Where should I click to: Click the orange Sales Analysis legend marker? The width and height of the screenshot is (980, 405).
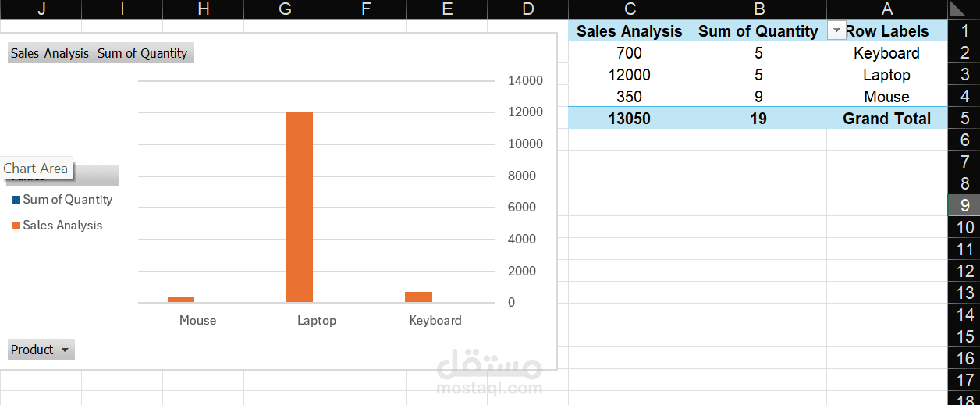(16, 226)
